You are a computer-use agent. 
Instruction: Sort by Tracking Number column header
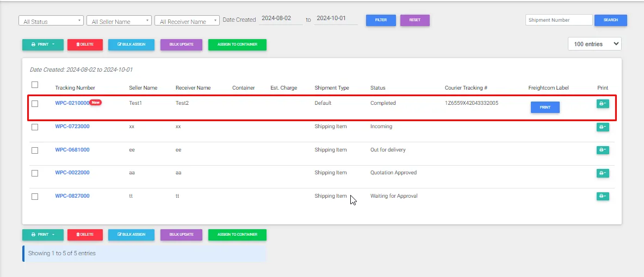point(75,88)
